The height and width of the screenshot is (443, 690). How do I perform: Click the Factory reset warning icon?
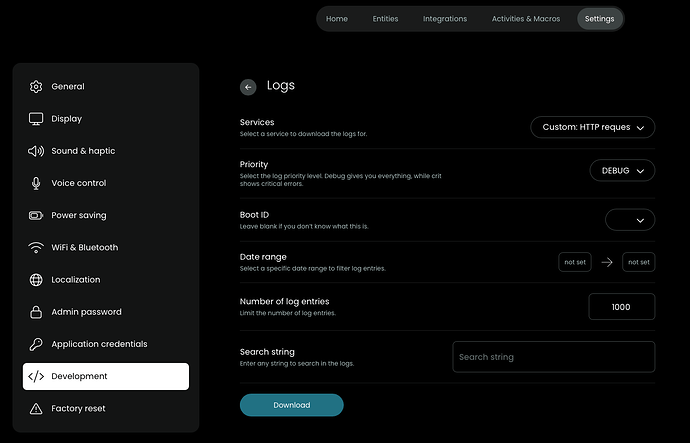[x=36, y=409]
